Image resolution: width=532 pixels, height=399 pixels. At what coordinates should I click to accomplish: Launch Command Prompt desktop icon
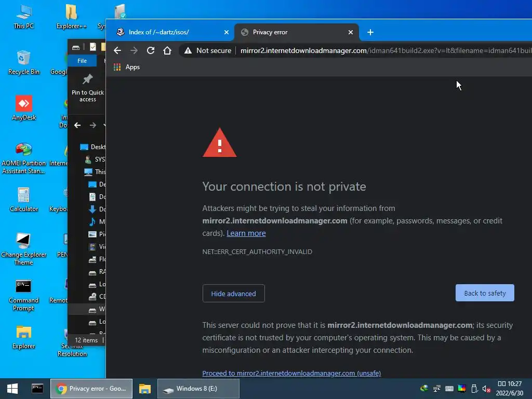click(x=24, y=295)
